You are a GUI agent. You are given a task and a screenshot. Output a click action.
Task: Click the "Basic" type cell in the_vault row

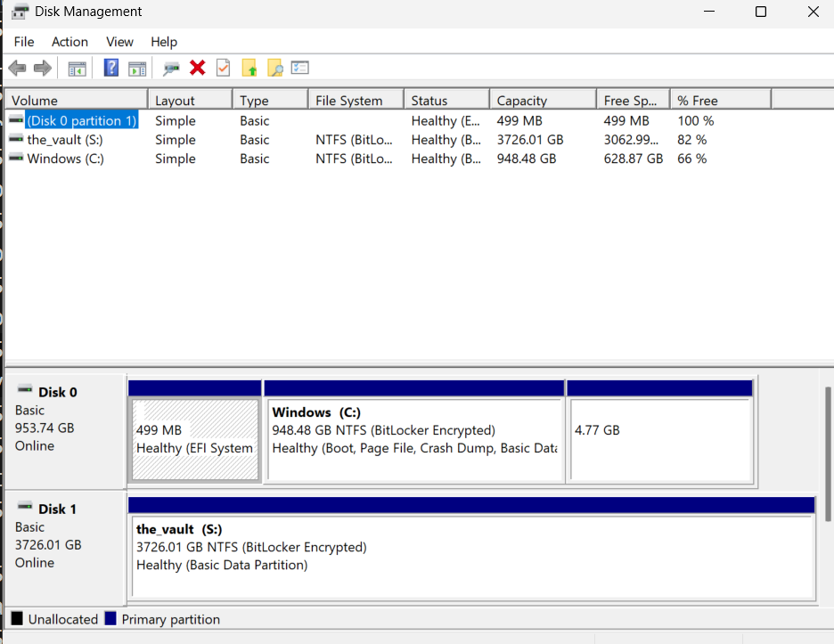click(254, 140)
